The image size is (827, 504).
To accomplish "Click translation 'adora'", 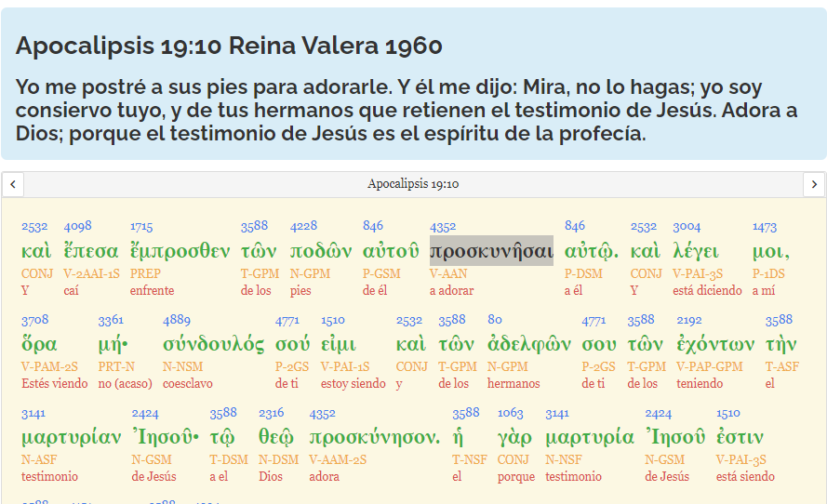I will point(324,477).
